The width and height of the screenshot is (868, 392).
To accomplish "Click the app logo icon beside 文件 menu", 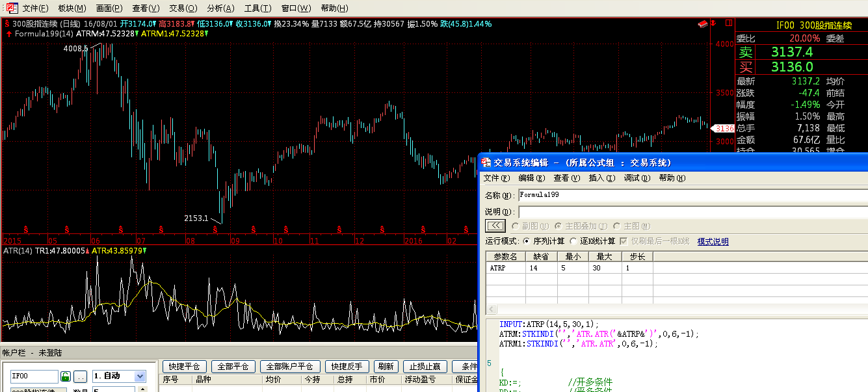I will pyautogui.click(x=12, y=8).
